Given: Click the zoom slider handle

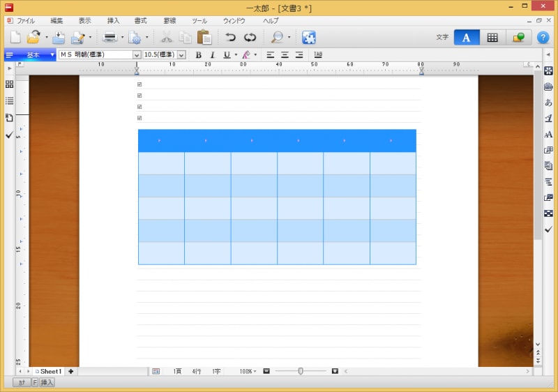Looking at the screenshot, I should (x=301, y=371).
